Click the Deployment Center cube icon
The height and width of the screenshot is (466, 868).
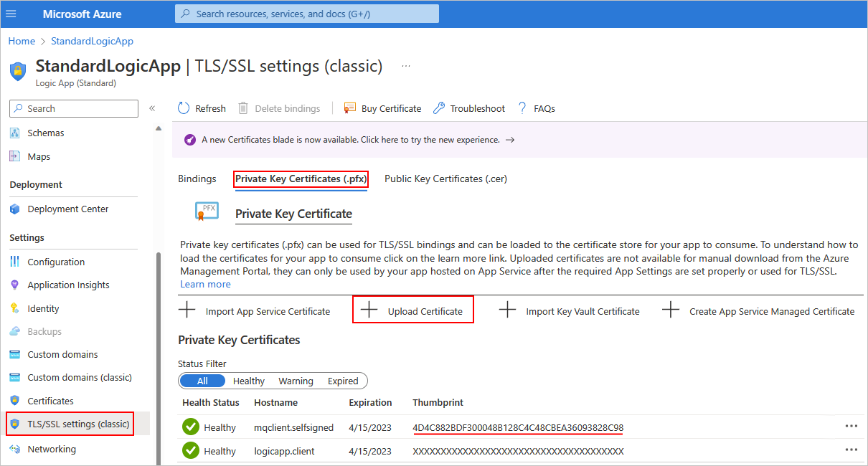(15, 209)
